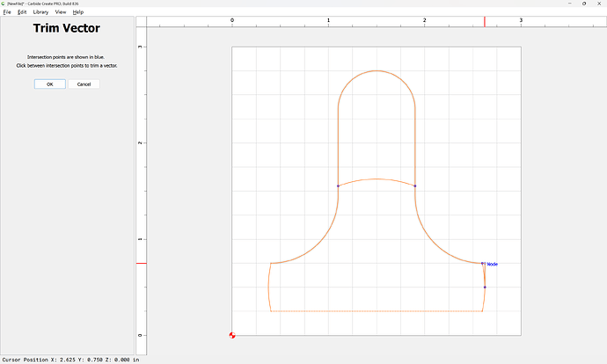Open the Edit menu

[22, 12]
